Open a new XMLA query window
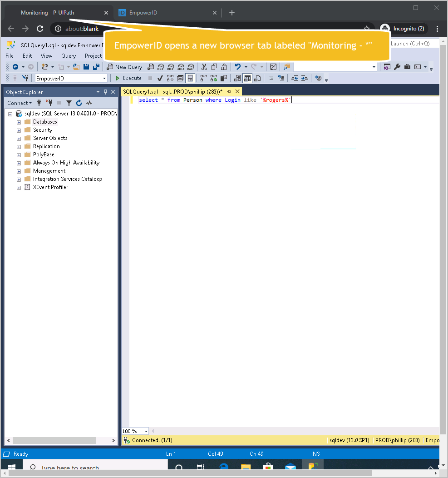Viewport: 448px width, 478px height. pos(182,67)
